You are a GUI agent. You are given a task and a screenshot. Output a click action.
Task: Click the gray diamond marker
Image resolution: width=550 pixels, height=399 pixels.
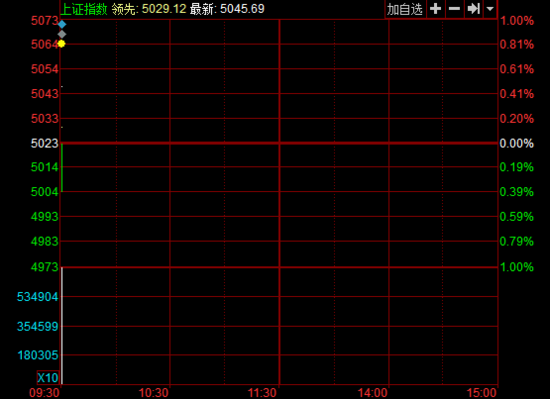(x=62, y=34)
